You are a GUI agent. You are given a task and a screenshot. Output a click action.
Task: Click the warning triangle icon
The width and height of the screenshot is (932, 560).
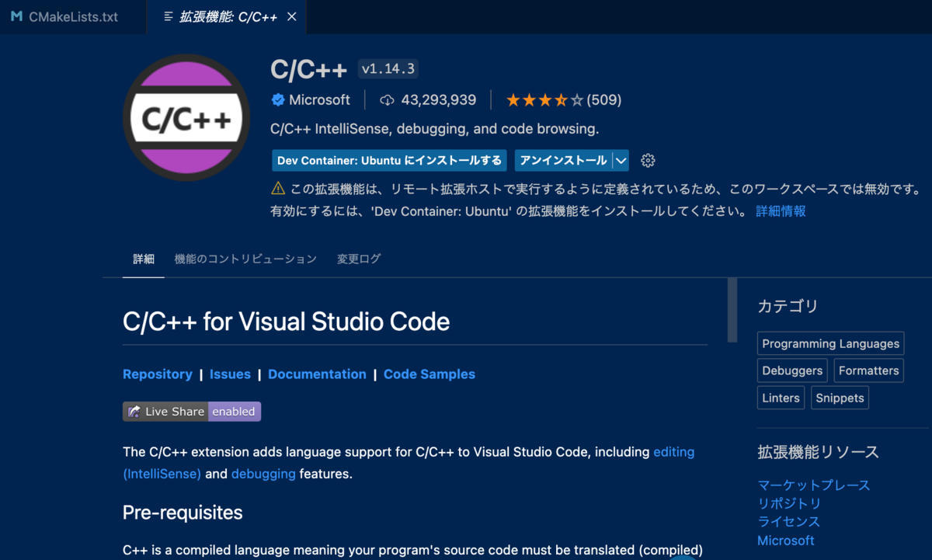click(278, 188)
